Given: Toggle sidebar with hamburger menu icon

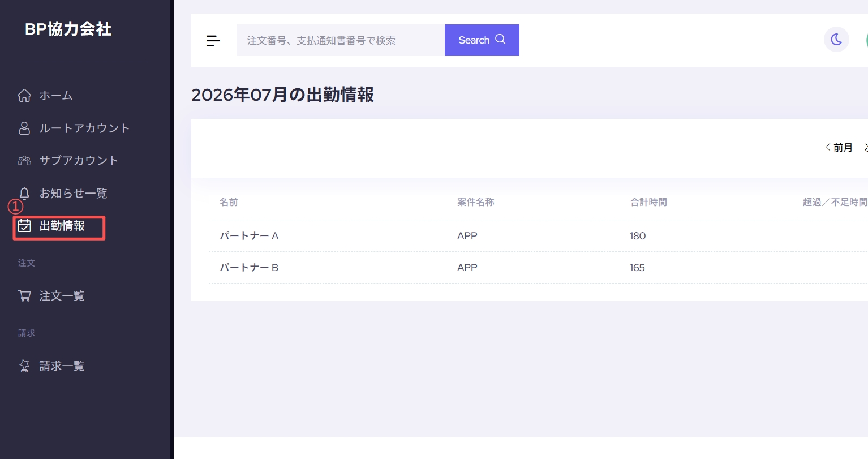Looking at the screenshot, I should [213, 41].
